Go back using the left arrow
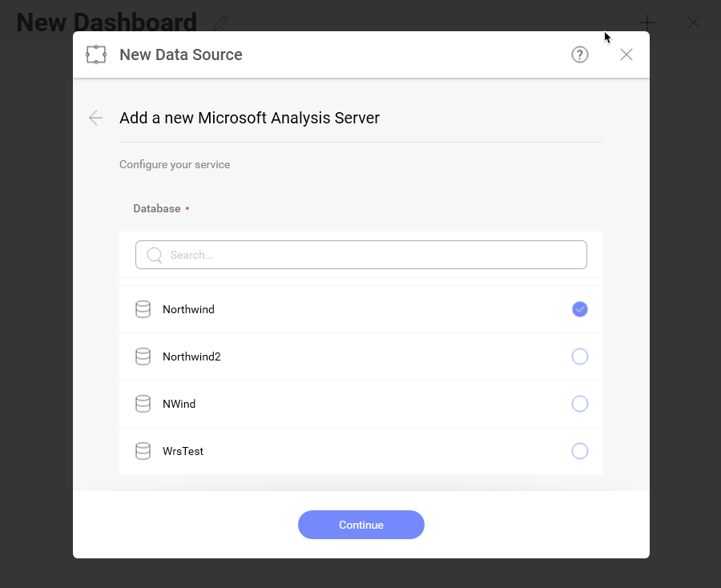The image size is (721, 588). pos(95,118)
